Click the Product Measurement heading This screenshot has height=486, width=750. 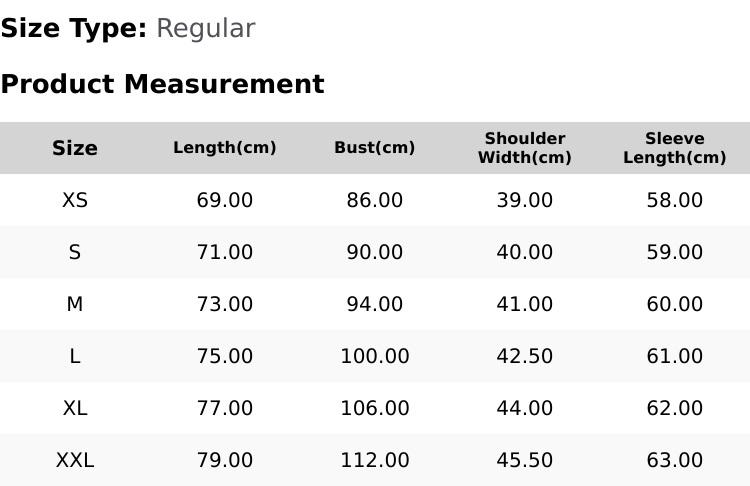[x=163, y=84]
